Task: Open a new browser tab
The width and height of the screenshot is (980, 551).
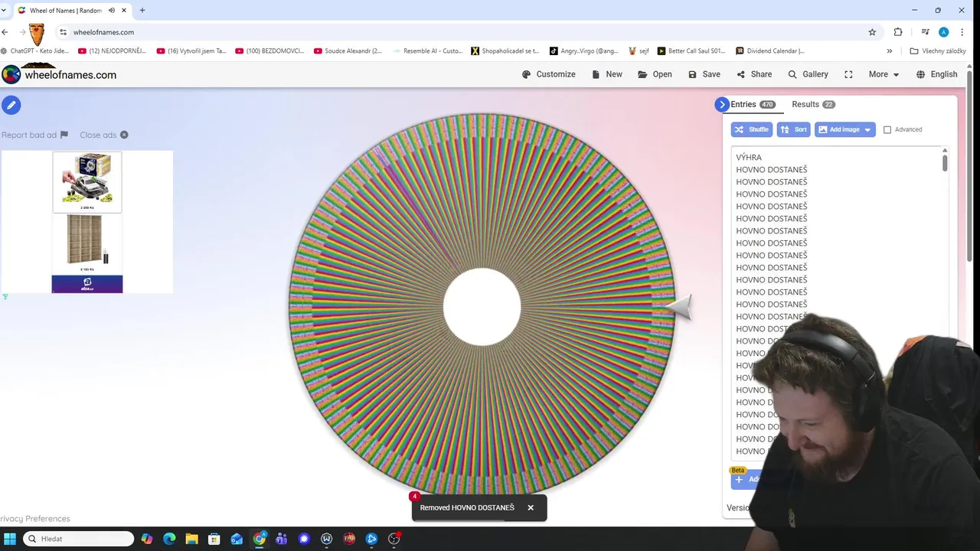Action: [x=142, y=11]
